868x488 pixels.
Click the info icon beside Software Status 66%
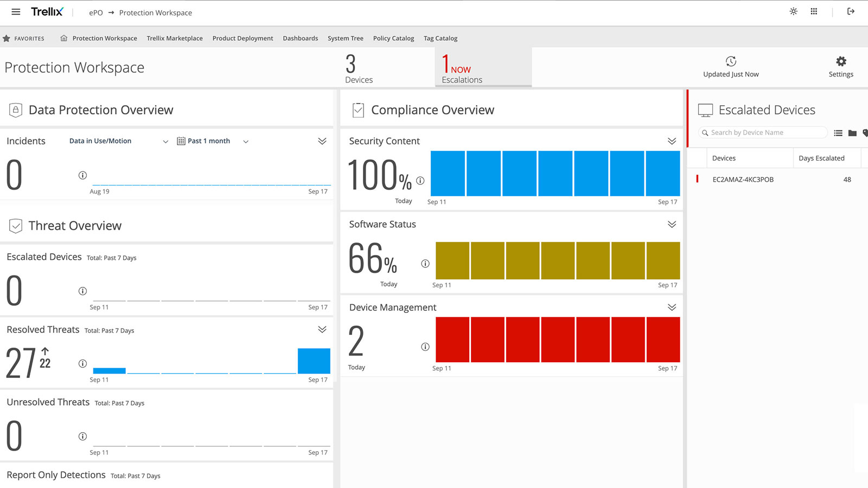425,264
